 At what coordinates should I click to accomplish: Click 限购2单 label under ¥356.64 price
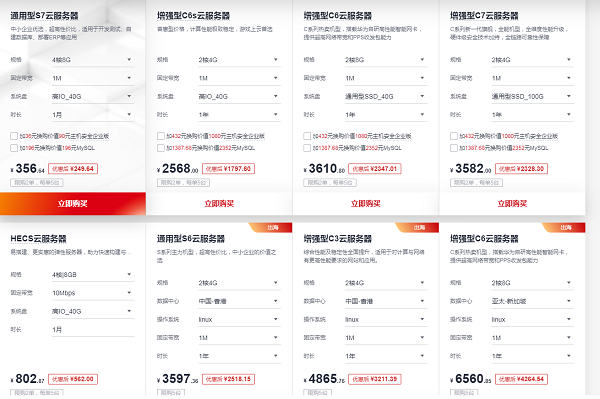pos(37,183)
